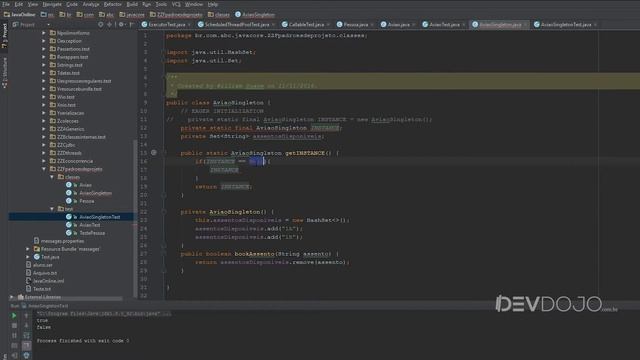Click classes folder in navigation breadcrumb

click(219, 15)
